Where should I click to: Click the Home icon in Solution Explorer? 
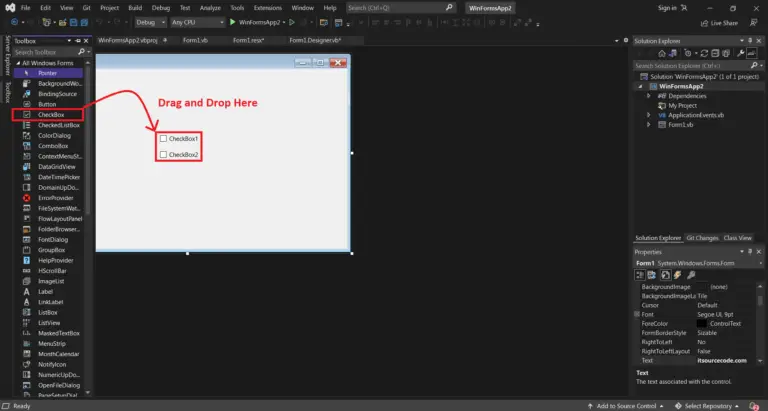(x=664, y=53)
